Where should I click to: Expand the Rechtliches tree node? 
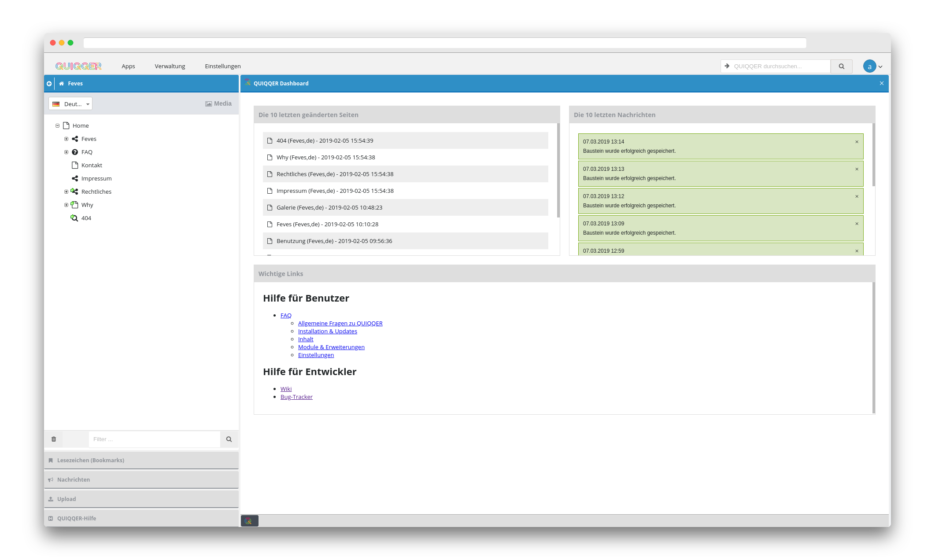click(66, 192)
